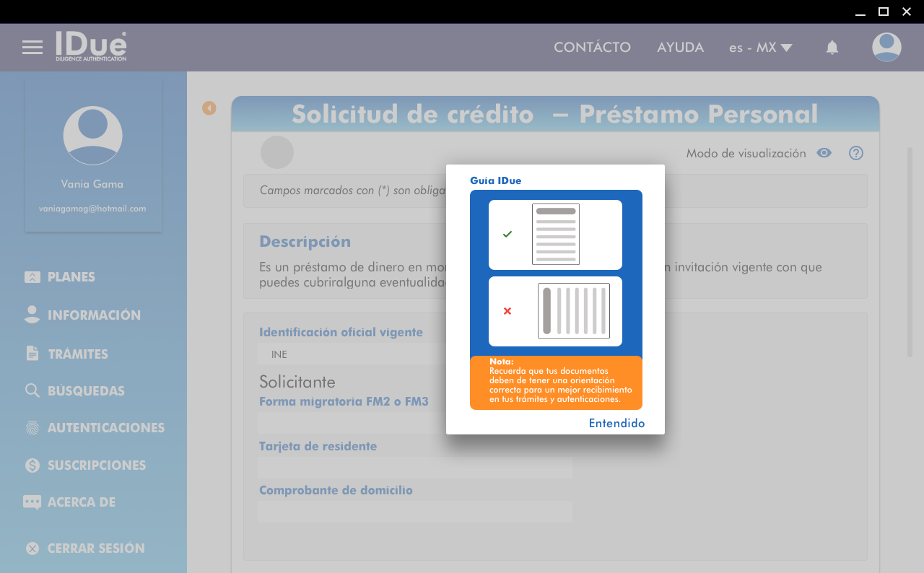The width and height of the screenshot is (924, 573).
Task: Click the notifications bell icon
Action: (x=832, y=48)
